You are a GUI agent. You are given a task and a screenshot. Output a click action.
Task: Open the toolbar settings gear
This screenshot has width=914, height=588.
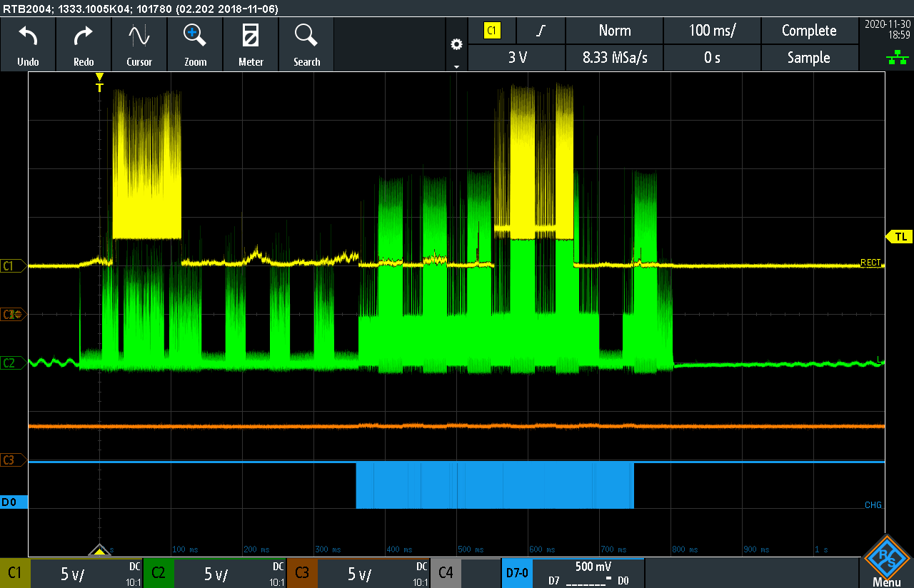click(x=456, y=44)
